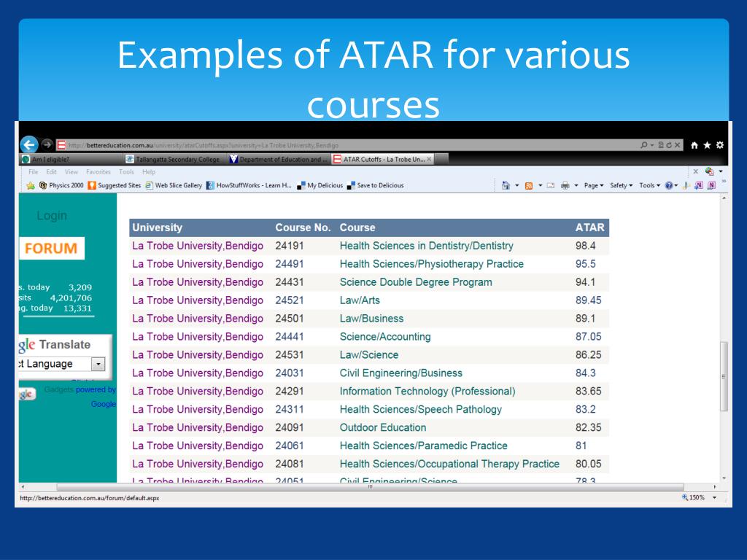The width and height of the screenshot is (747, 560).
Task: Click ATAR value 87.05
Action: coord(589,337)
